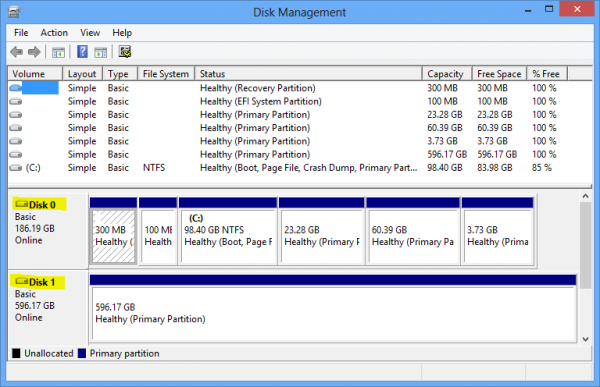Image resolution: width=600 pixels, height=387 pixels.
Task: Click the disk Settings toolbar icon
Action: (125, 52)
